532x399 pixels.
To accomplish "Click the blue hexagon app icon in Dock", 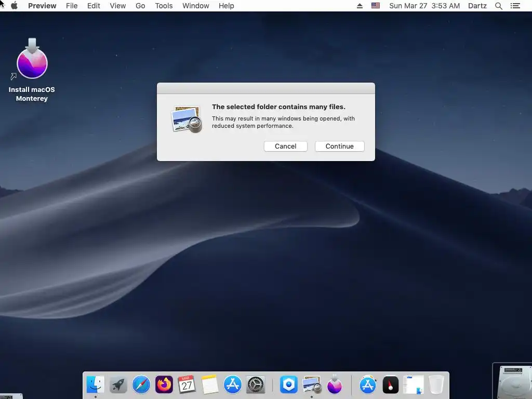I will (288, 384).
